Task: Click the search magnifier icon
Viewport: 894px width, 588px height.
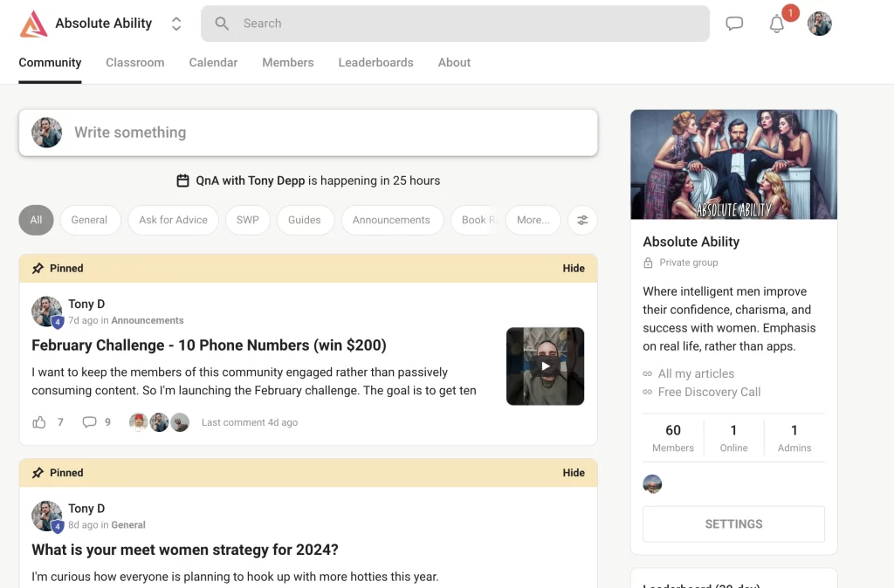Action: click(222, 24)
